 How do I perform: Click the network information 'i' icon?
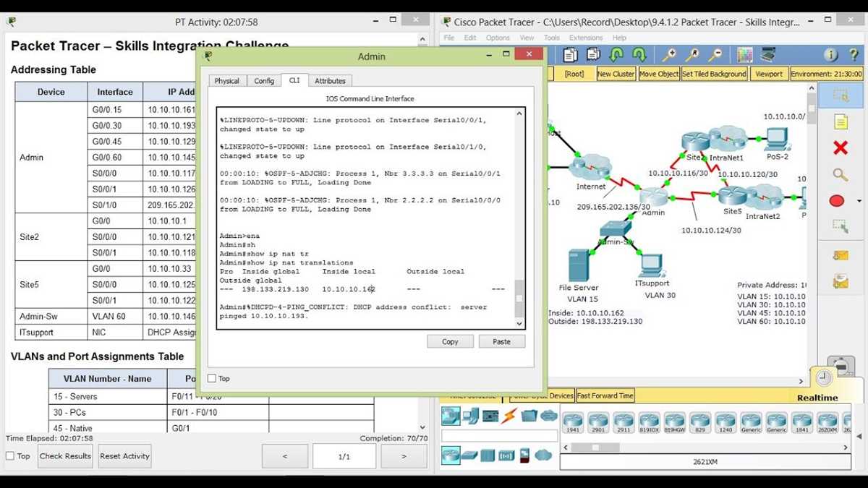pyautogui.click(x=831, y=55)
